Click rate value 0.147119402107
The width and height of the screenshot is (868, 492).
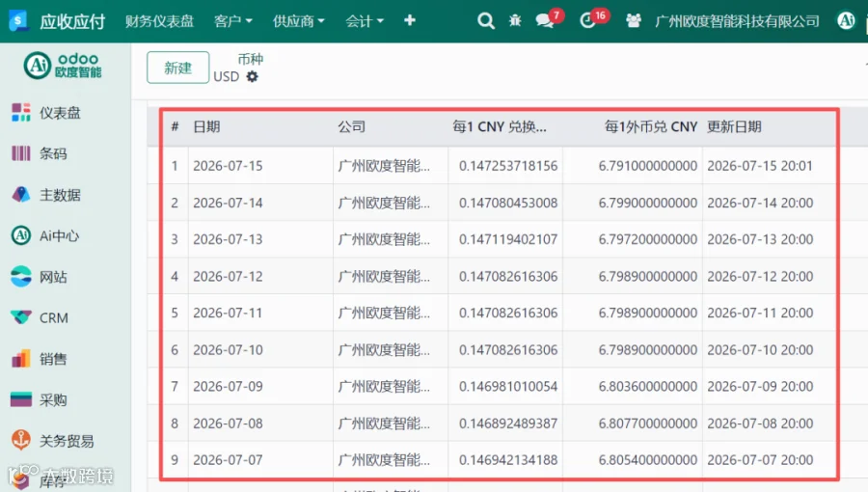click(x=508, y=239)
